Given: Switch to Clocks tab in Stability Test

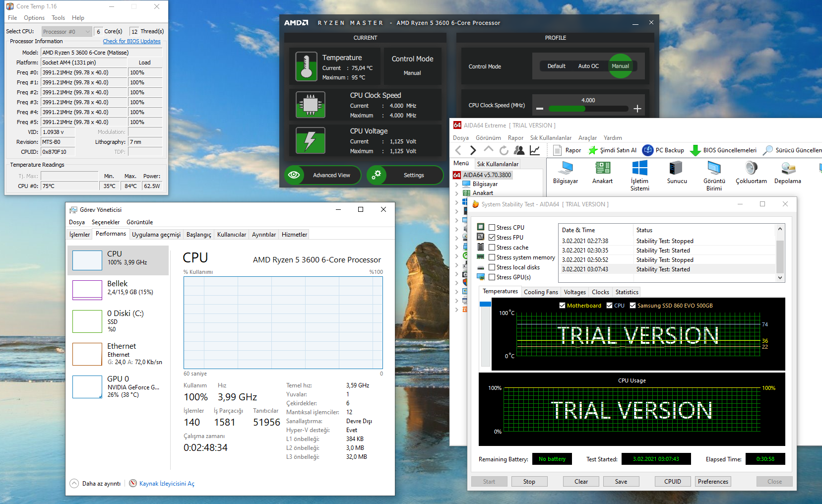Looking at the screenshot, I should (x=600, y=292).
